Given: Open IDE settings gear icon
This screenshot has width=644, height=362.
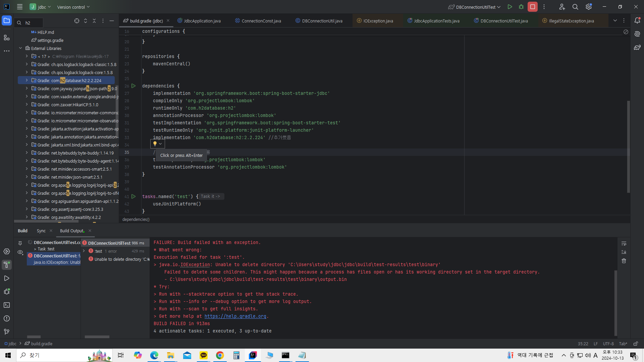Looking at the screenshot, I should pos(589,7).
